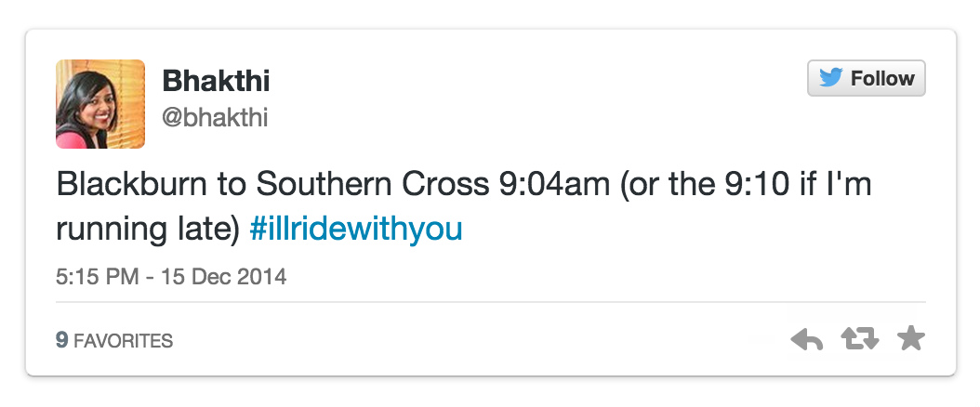Open the #illridewithyou hashtag

pos(356,230)
